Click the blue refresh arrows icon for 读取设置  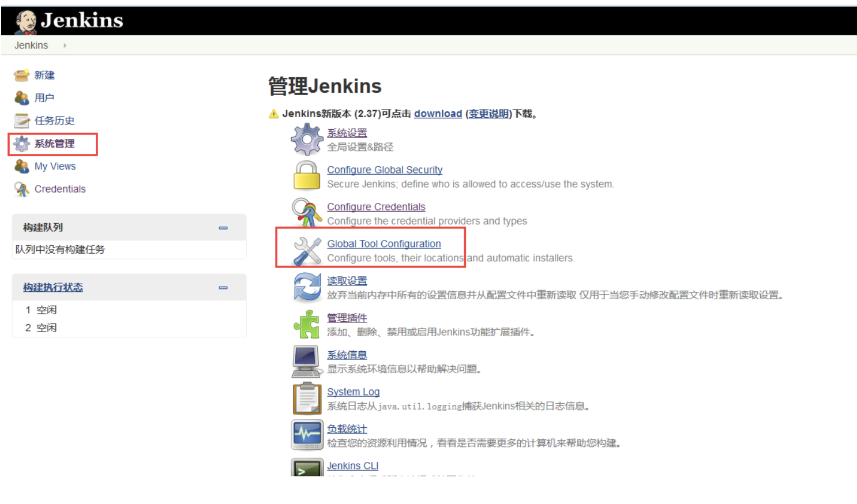(x=307, y=287)
